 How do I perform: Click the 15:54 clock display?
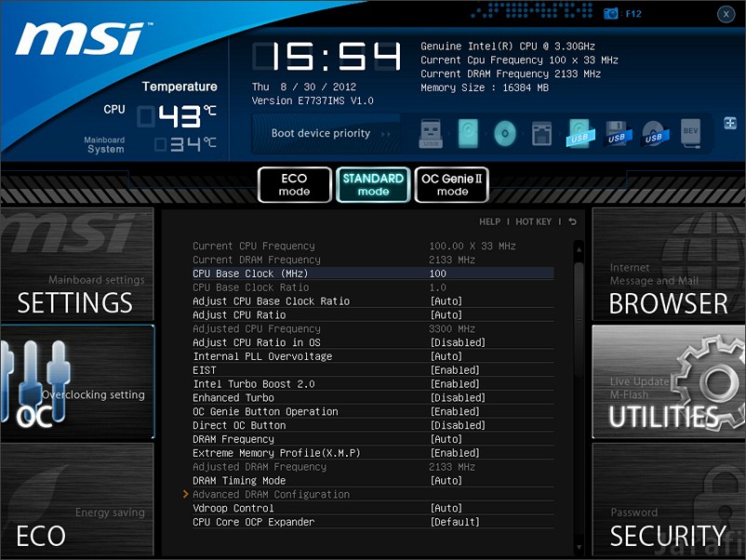coord(326,57)
